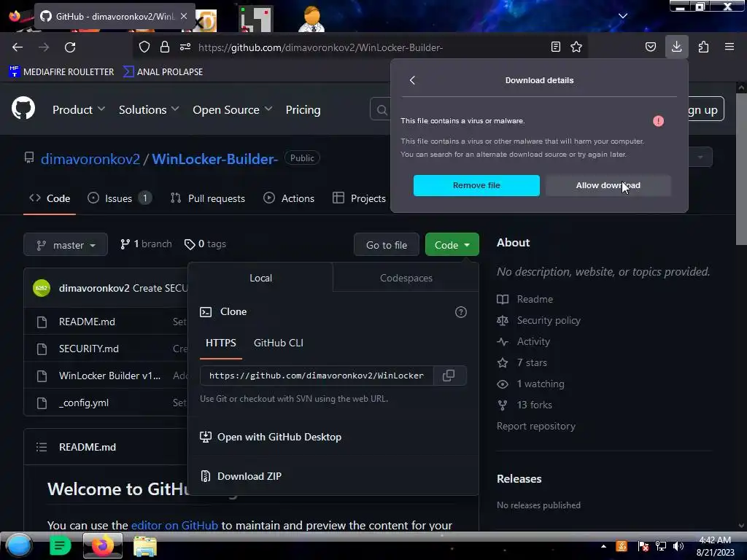The height and width of the screenshot is (560, 747).
Task: Toggle the green Code dropdown button
Action: pyautogui.click(x=452, y=245)
